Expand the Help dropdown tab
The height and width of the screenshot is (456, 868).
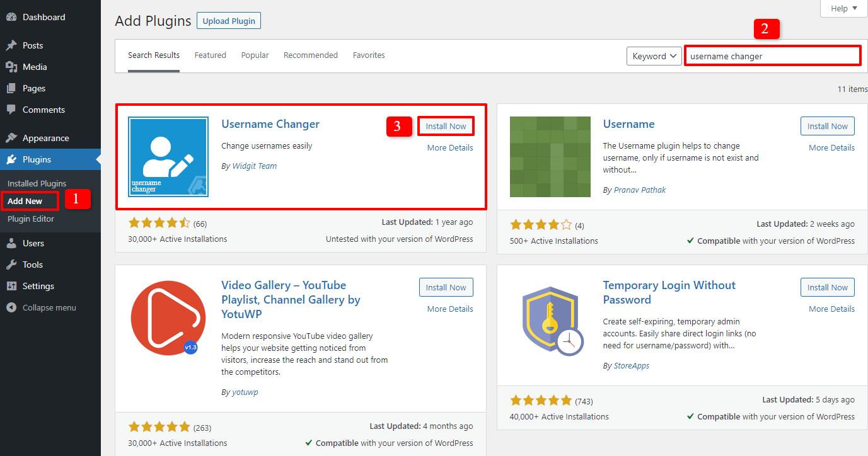point(844,8)
